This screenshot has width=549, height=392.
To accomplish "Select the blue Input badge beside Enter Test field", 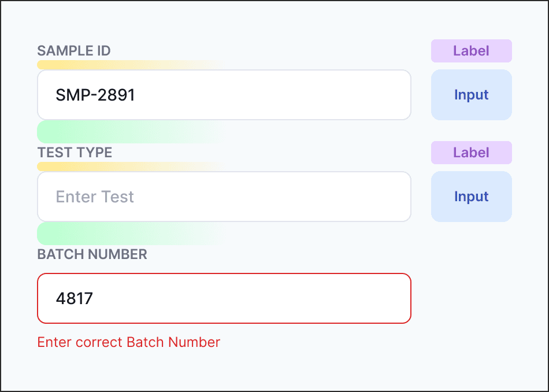I will (x=471, y=197).
